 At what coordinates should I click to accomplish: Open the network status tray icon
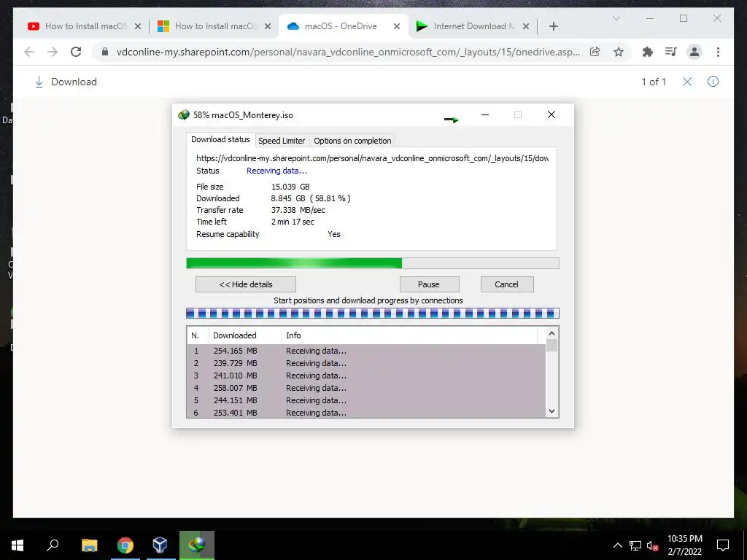pos(635,545)
